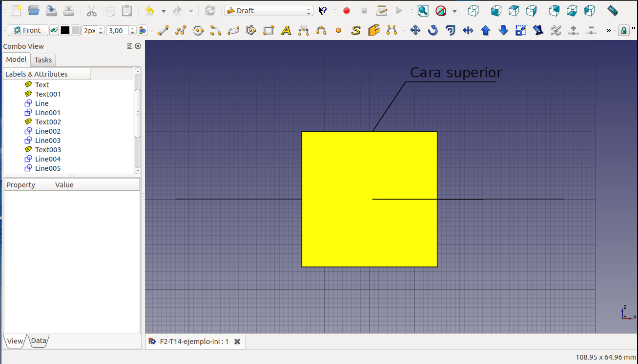Select the Draft Line tool
Viewport: 638px width, 364px height.
(163, 31)
